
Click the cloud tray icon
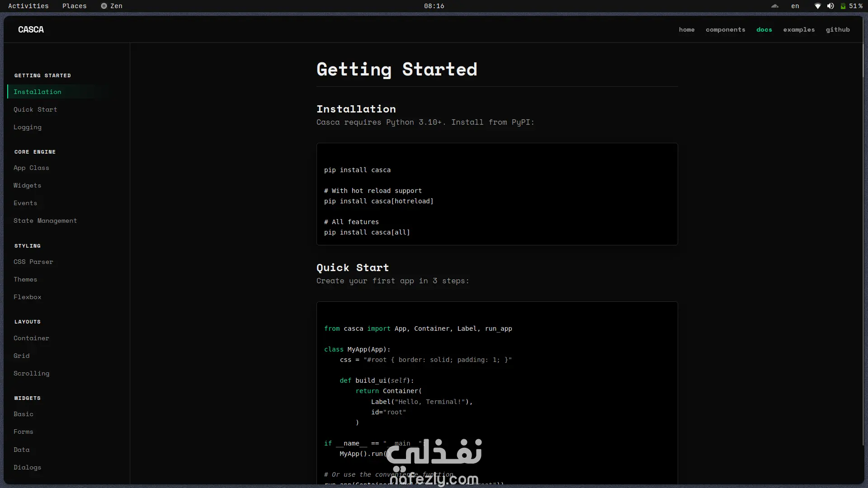coord(775,6)
